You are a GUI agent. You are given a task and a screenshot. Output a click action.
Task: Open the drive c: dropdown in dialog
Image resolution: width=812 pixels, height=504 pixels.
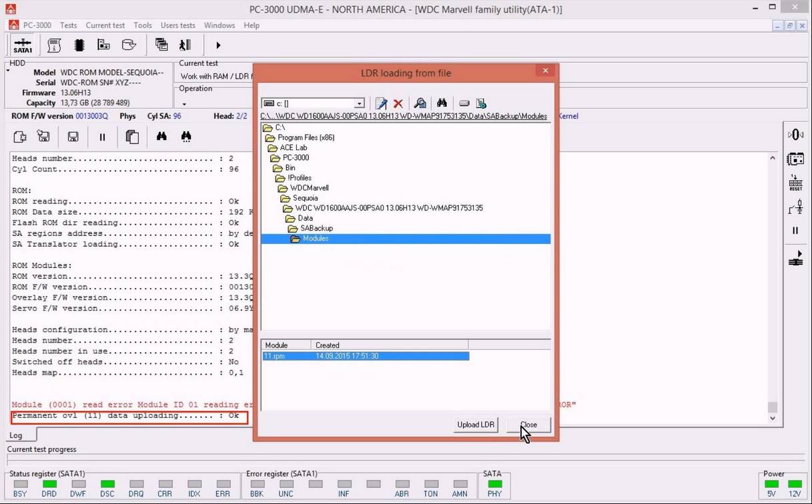(359, 103)
